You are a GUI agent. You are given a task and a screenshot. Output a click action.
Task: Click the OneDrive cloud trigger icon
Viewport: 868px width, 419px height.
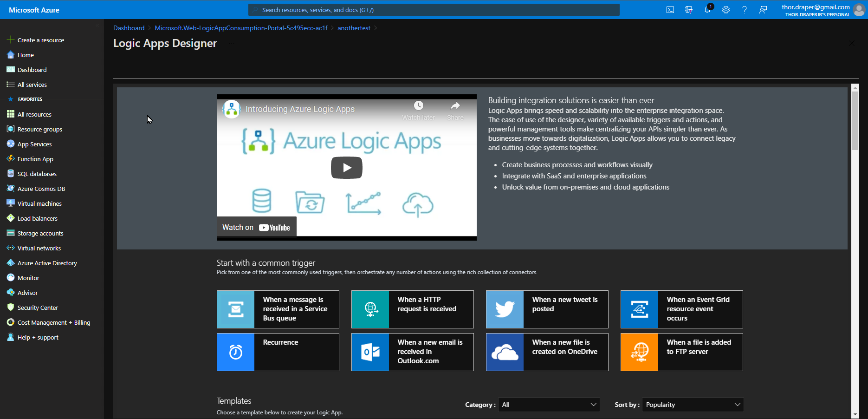(505, 352)
